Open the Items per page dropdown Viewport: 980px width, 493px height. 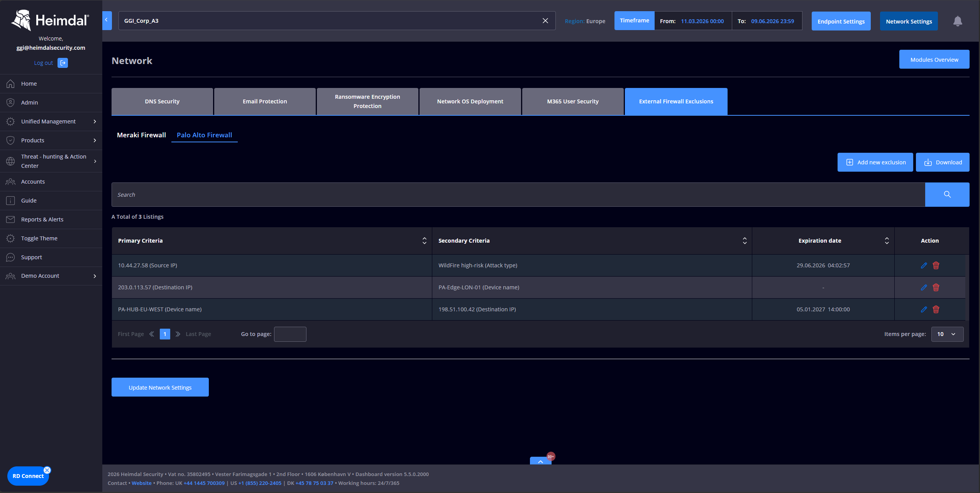[947, 334]
